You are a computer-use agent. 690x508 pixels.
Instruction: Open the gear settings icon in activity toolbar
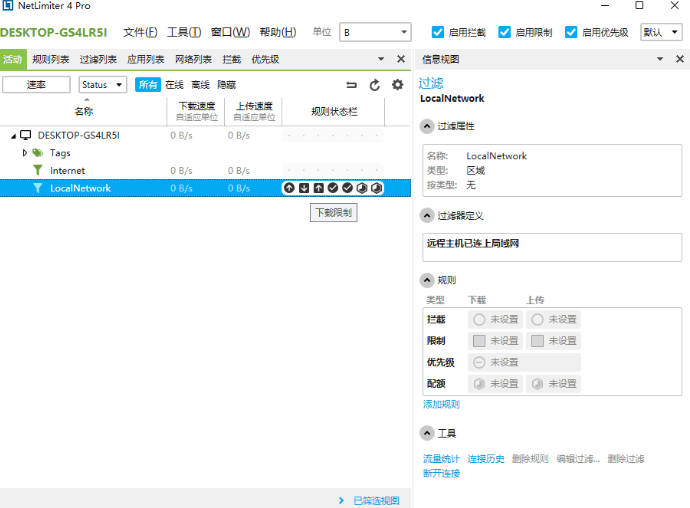tap(397, 85)
